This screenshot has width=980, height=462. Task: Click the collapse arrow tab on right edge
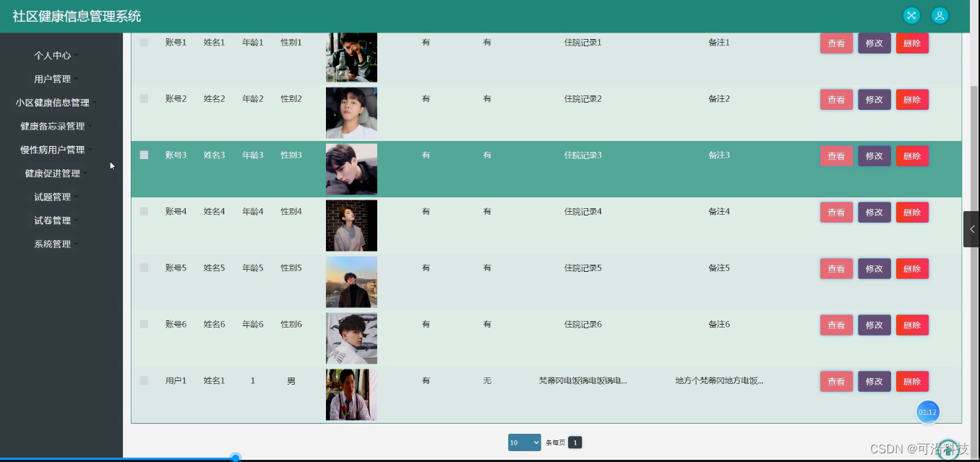[x=971, y=229]
